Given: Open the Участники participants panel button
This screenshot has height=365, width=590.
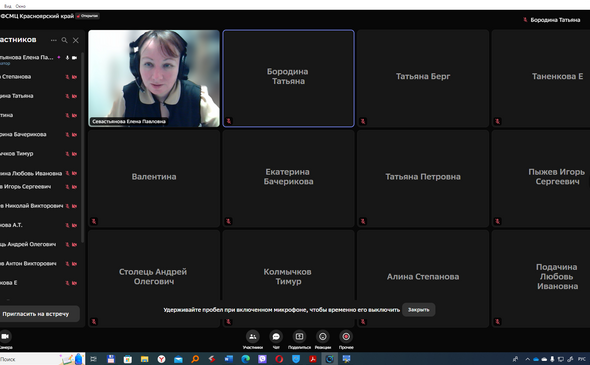Looking at the screenshot, I should 252,336.
